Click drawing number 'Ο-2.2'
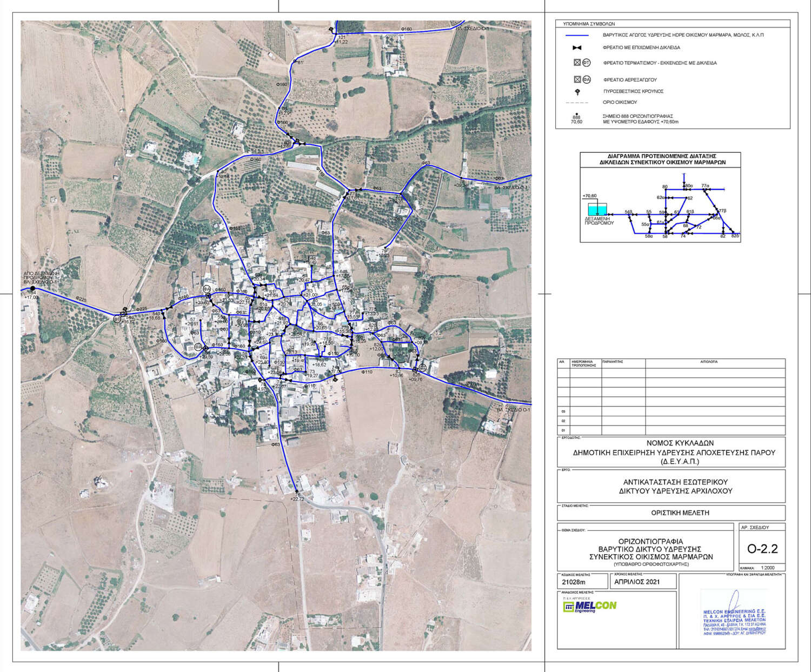The height and width of the screenshot is (672, 811). pos(762,549)
